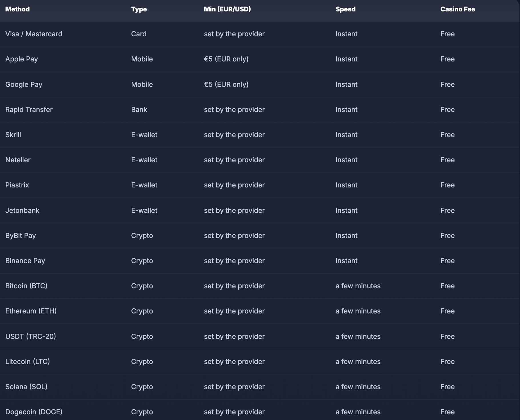This screenshot has width=520, height=420.
Task: Click the Speed column header
Action: [345, 9]
